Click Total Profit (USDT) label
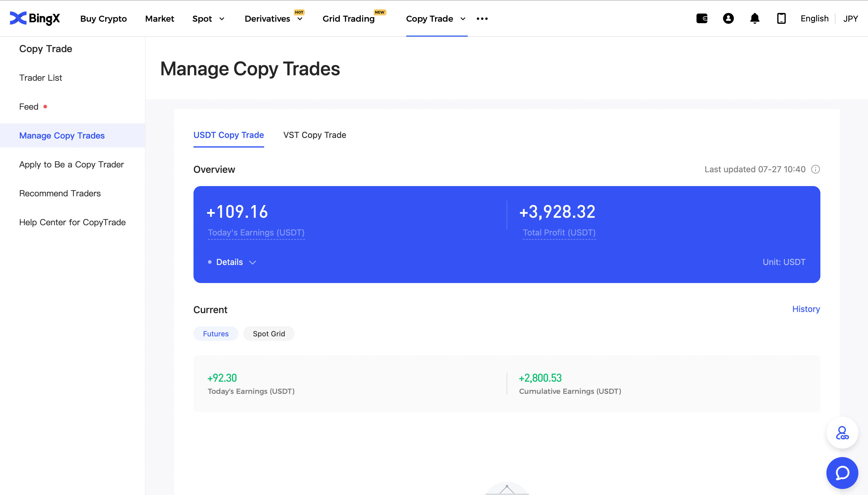The image size is (868, 495). tap(559, 232)
